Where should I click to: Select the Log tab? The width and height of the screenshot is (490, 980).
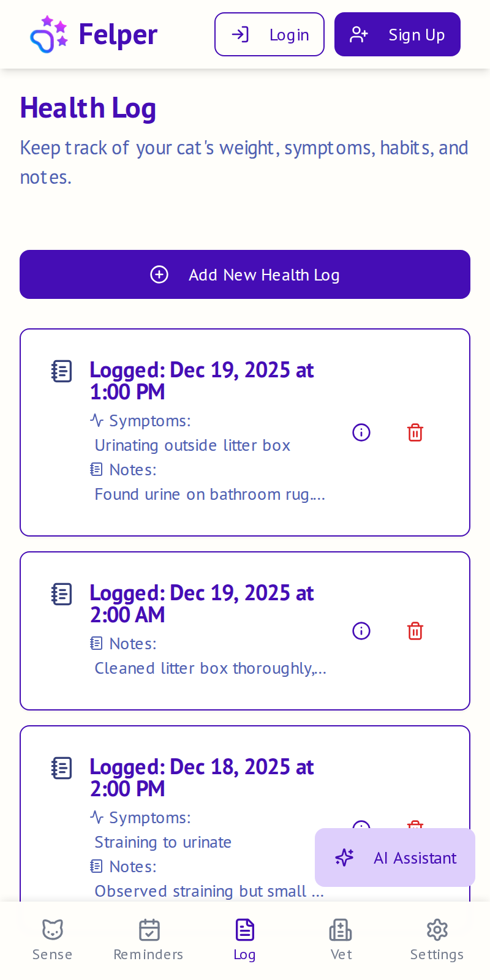tap(245, 938)
